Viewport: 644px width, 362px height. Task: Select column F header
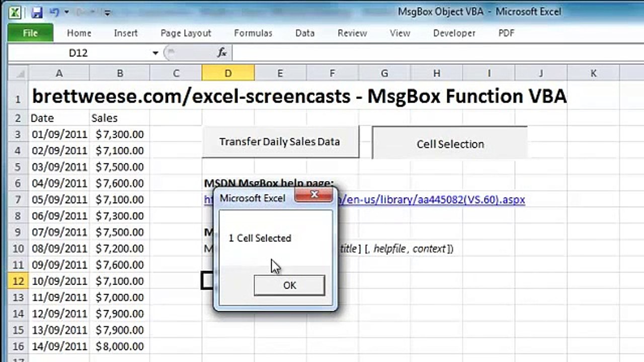[x=332, y=73]
